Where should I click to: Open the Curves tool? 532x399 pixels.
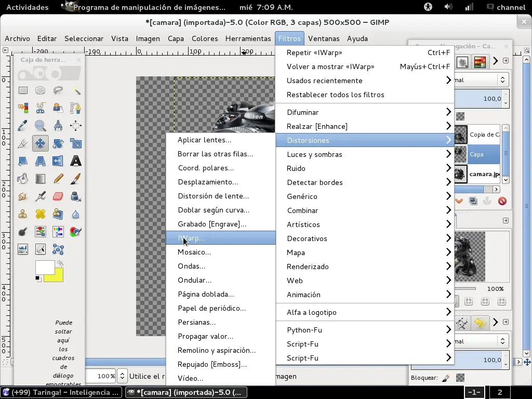(41, 249)
